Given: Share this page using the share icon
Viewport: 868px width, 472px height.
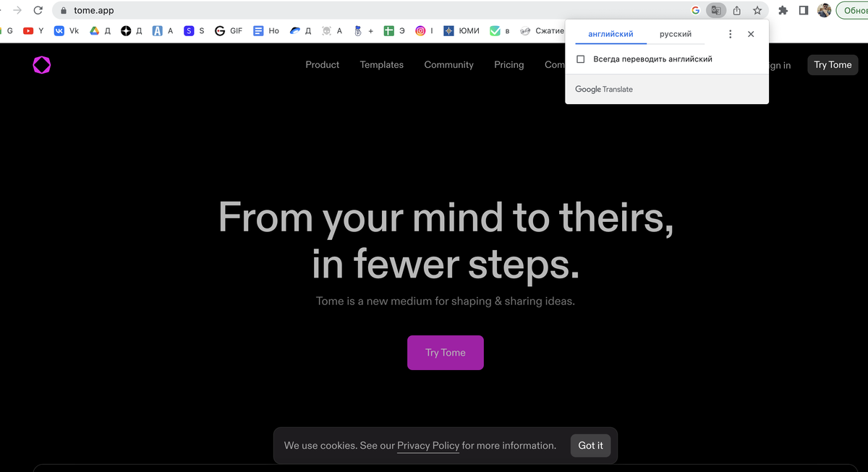Looking at the screenshot, I should point(737,11).
